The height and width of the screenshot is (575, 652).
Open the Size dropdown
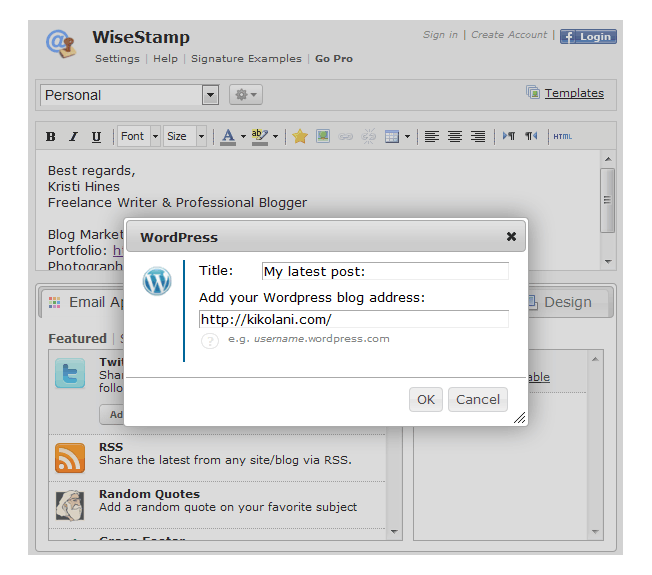[185, 136]
